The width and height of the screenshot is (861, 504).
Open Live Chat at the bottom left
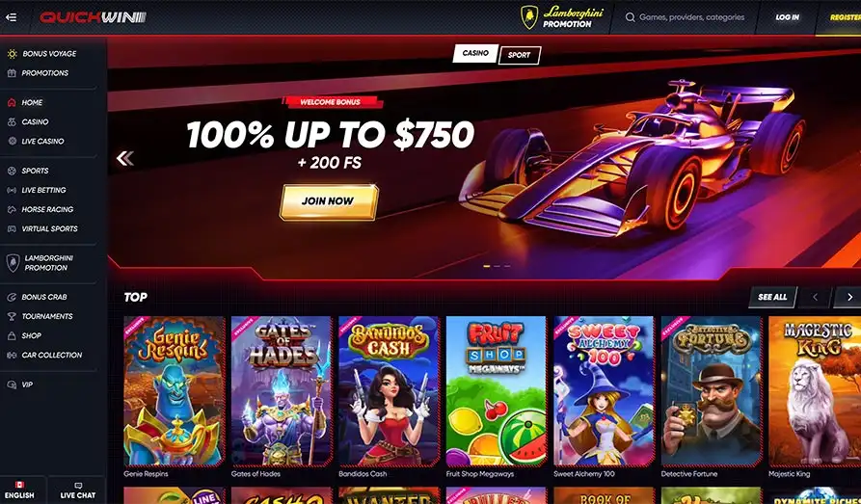[77, 491]
